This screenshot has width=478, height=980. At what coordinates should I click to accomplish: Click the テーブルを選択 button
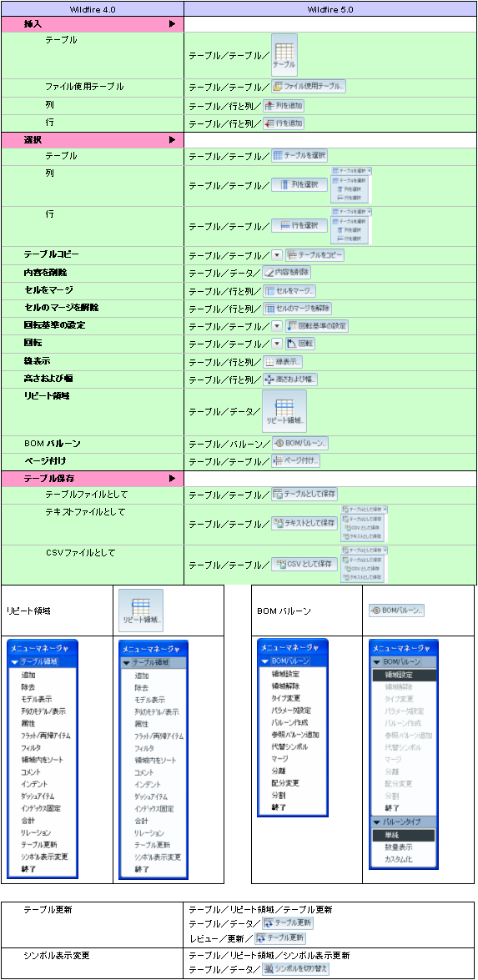click(x=299, y=156)
